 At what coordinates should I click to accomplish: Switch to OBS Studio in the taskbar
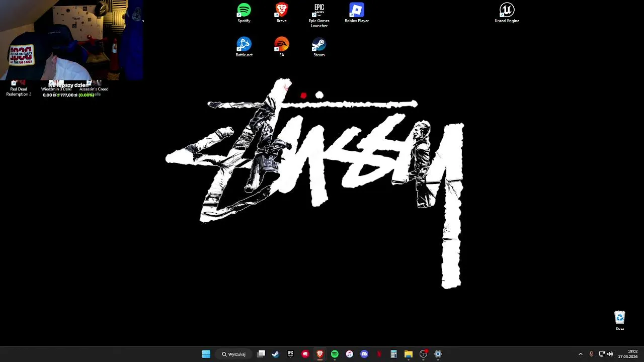click(423, 354)
